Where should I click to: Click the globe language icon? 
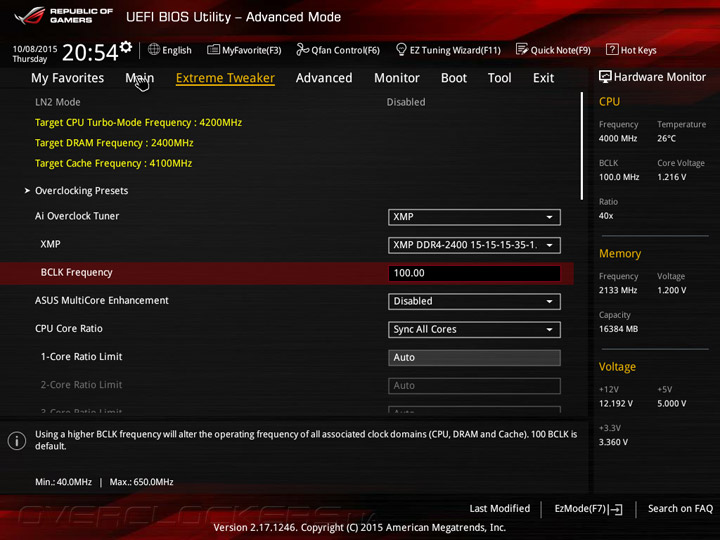[x=154, y=49]
